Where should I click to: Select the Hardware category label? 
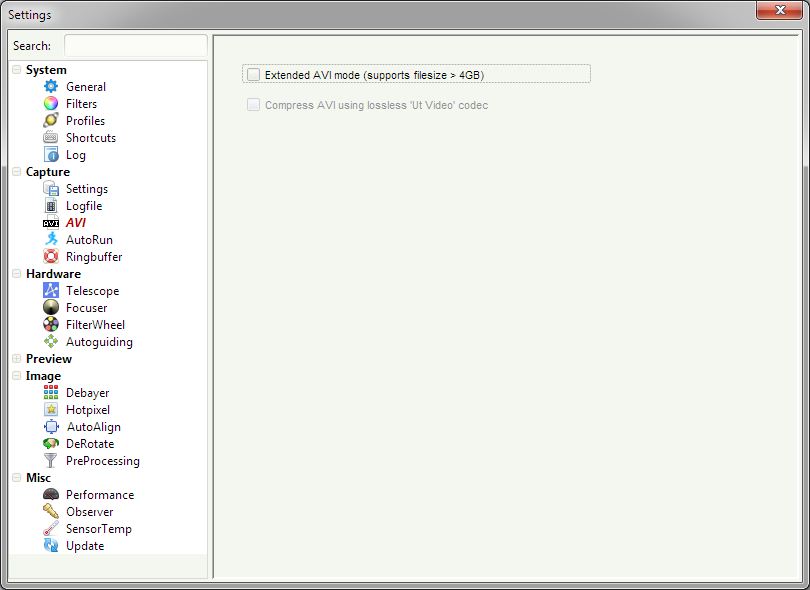pos(53,274)
